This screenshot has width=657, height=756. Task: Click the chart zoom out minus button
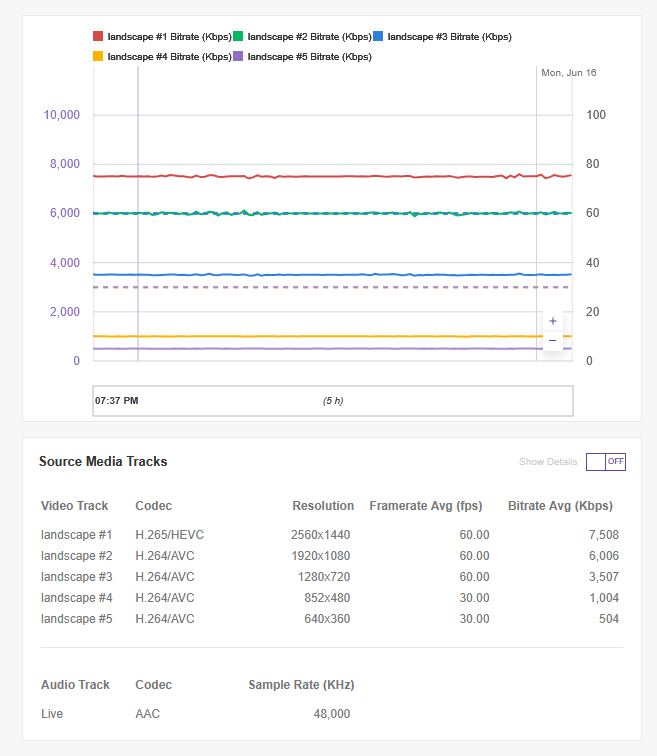coord(552,341)
